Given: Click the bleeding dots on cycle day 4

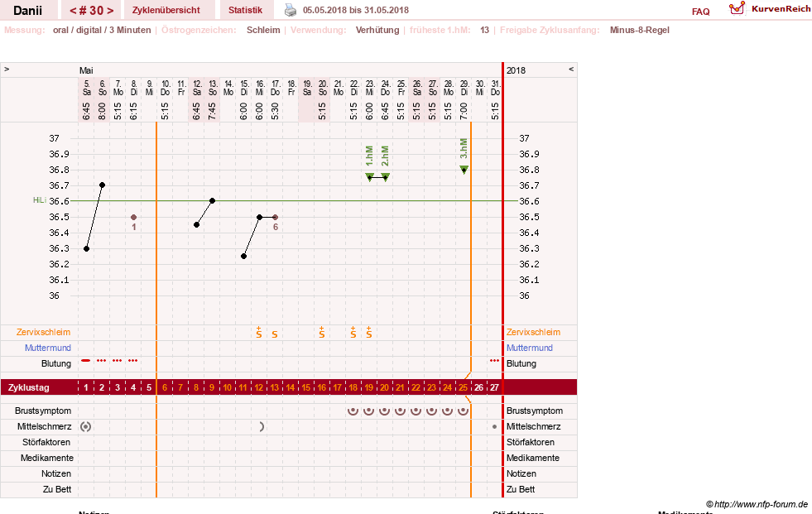Looking at the screenshot, I should 133,360.
